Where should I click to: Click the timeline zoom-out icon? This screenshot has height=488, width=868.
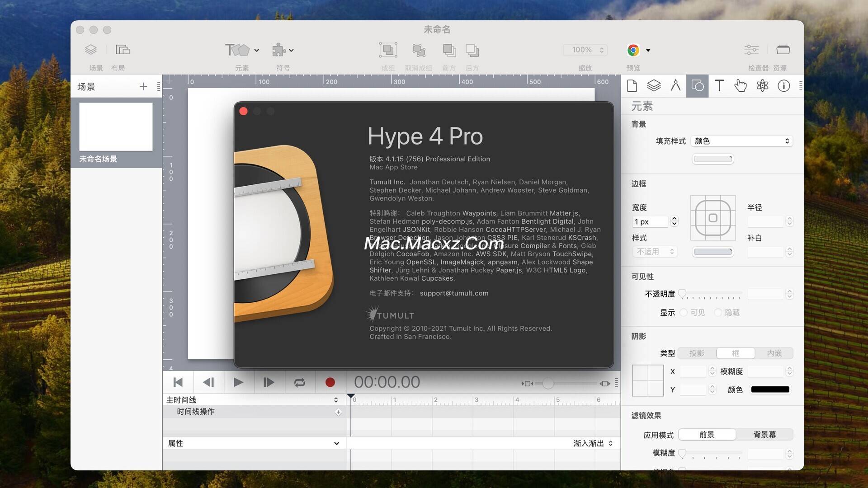pos(527,384)
